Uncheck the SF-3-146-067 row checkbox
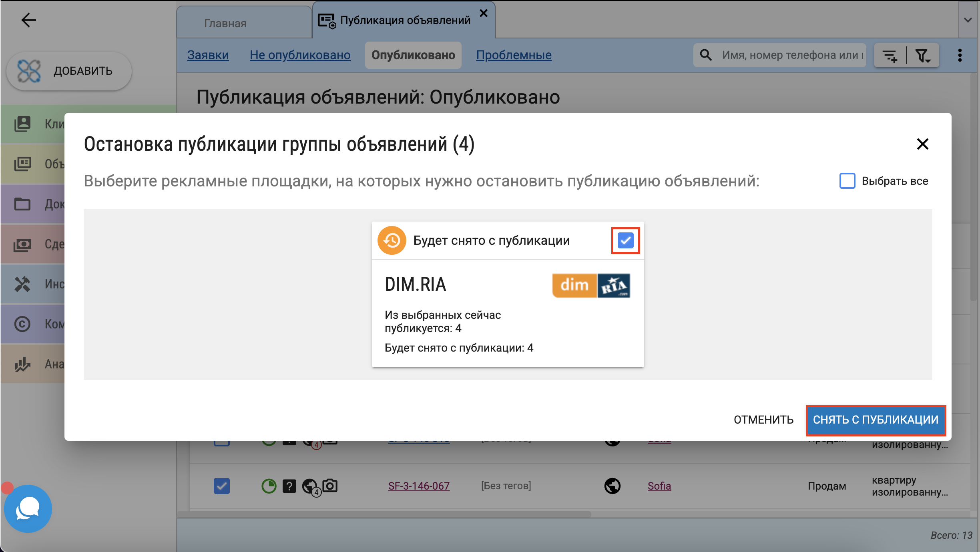The height and width of the screenshot is (552, 980). tap(221, 486)
